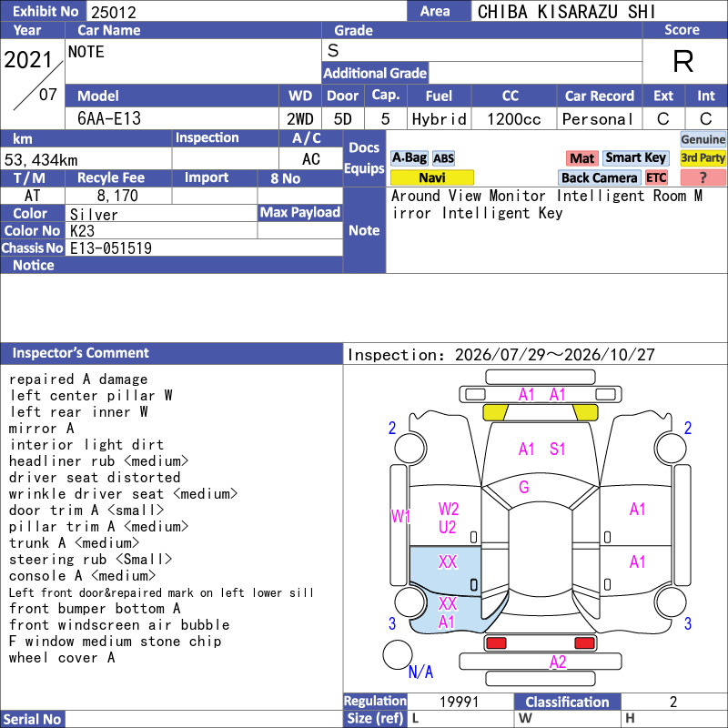Click the A-Bag equipment badge
Image resolution: width=728 pixels, height=728 pixels.
click(x=409, y=158)
